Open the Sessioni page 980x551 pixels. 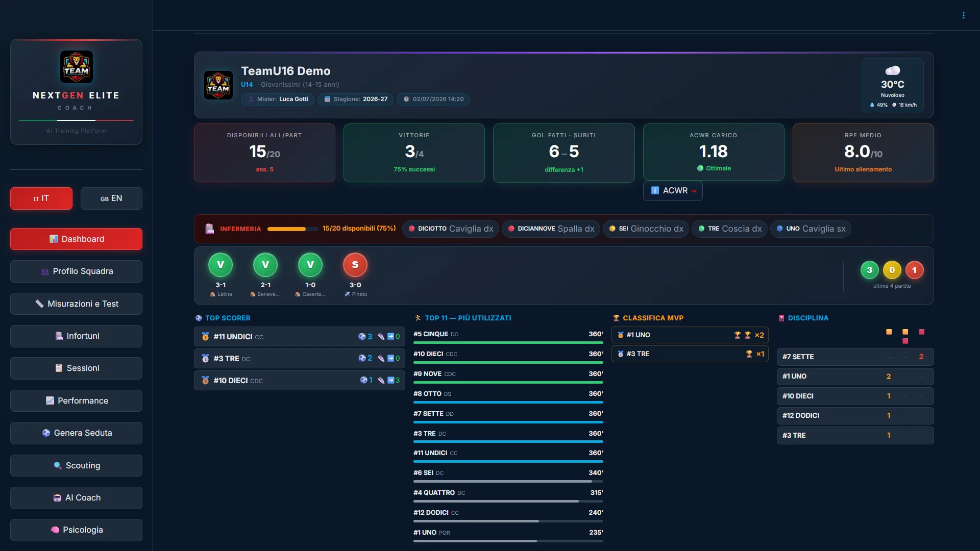[x=76, y=368]
